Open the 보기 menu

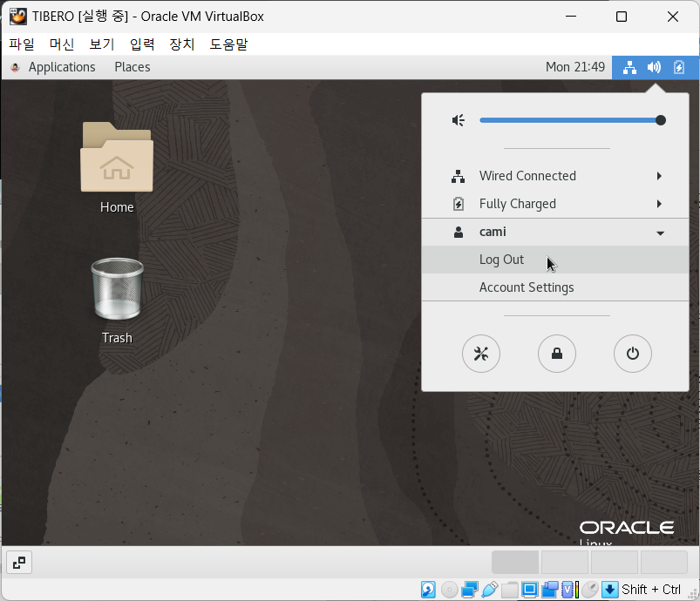[x=102, y=44]
